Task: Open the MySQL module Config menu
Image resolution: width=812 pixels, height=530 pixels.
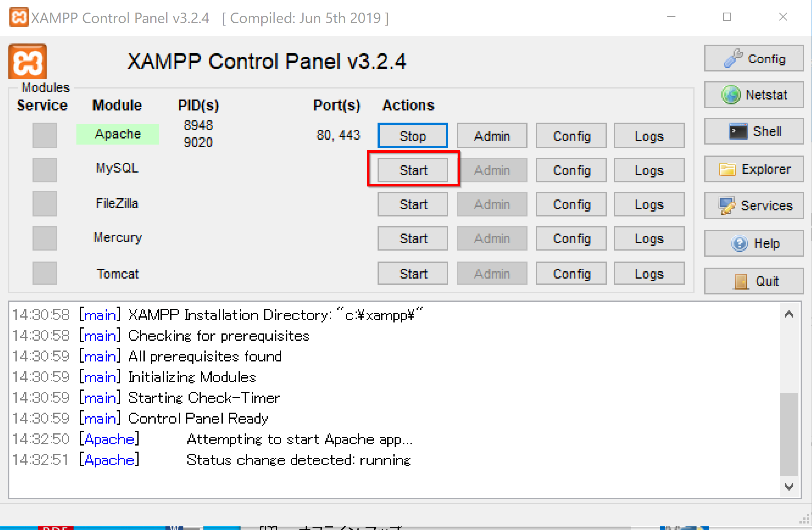Action: pyautogui.click(x=571, y=170)
